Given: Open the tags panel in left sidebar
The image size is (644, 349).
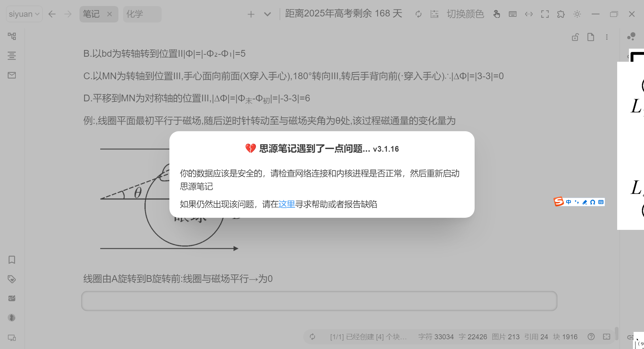Looking at the screenshot, I should 12,279.
